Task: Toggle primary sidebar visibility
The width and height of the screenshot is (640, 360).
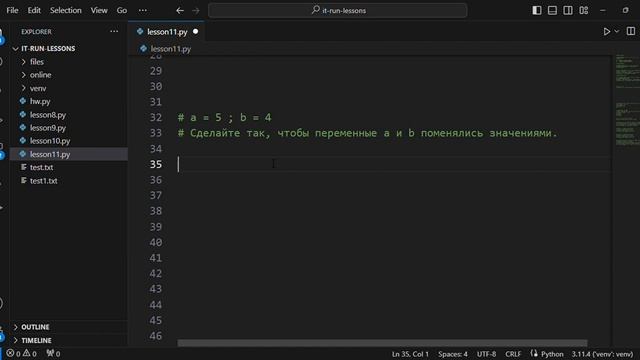Action: point(537,10)
